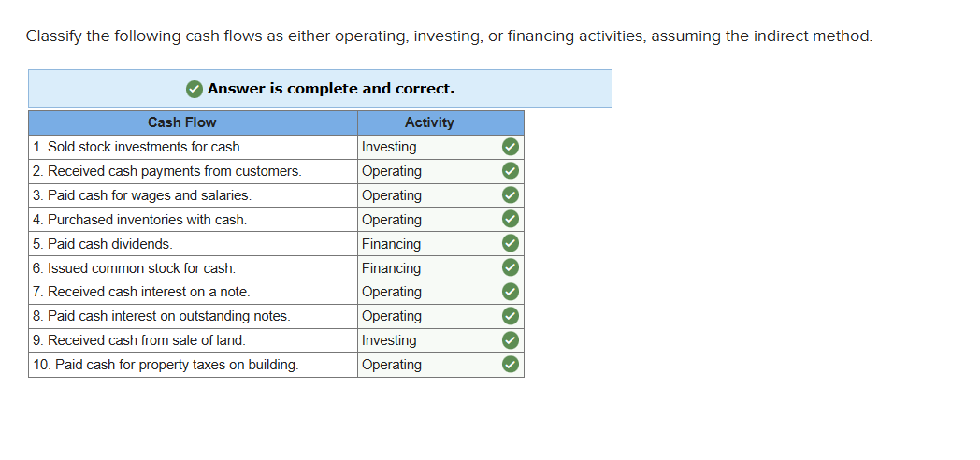Image resolution: width=980 pixels, height=460 pixels.
Task: Click checkmark for 'Received cash interest on a note'
Action: point(510,292)
